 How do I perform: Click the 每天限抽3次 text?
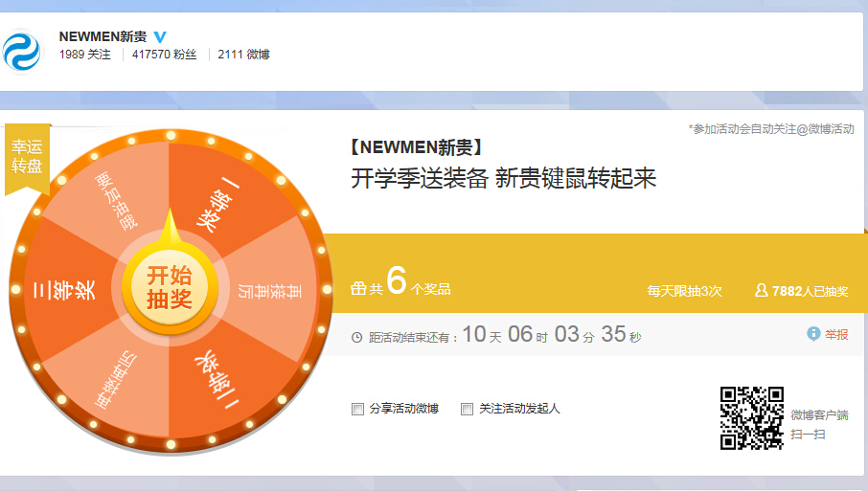pos(685,291)
